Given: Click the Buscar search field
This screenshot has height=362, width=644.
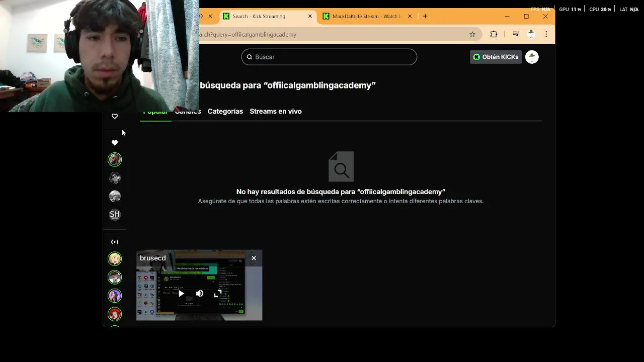Looking at the screenshot, I should (329, 57).
